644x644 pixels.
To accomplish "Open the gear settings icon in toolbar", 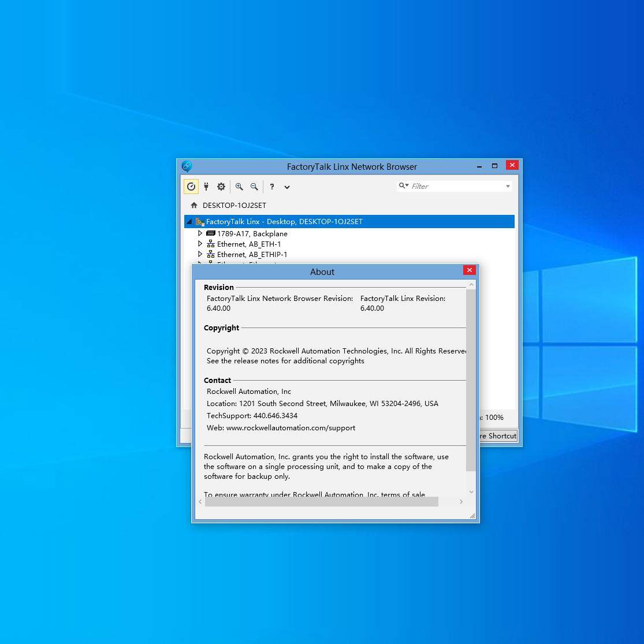I will 221,187.
